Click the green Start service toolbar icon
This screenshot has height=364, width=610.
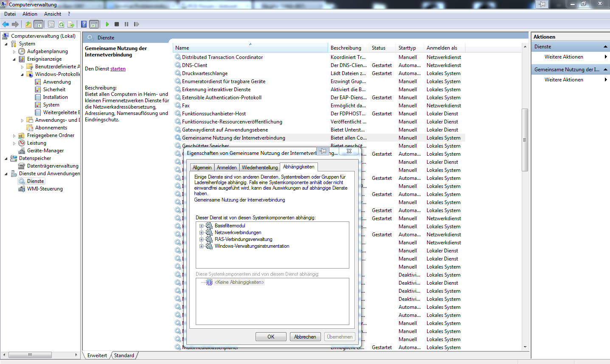click(107, 24)
